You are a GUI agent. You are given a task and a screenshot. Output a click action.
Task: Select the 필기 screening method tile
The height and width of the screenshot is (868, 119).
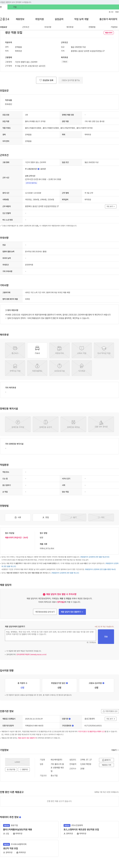(x=73, y=517)
